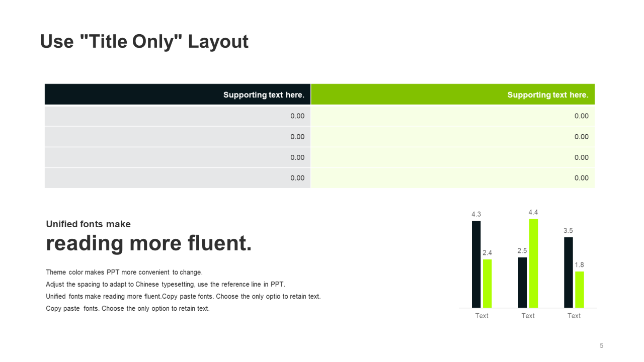Screen dimensions: 644x362
Task: Click the black table header cell
Action: [x=178, y=95]
